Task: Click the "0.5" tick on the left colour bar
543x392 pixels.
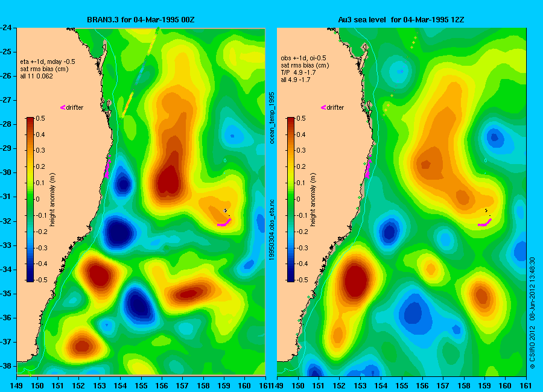Action: 40,118
